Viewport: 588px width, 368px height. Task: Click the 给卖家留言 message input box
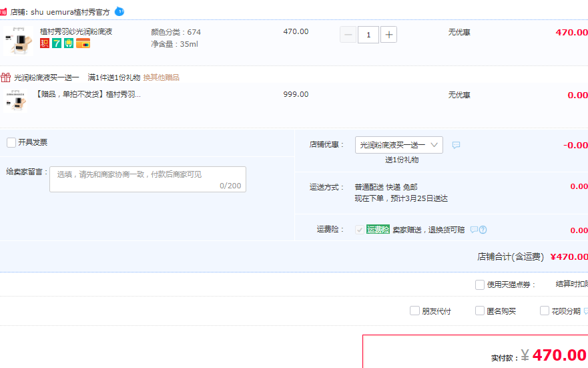point(148,179)
